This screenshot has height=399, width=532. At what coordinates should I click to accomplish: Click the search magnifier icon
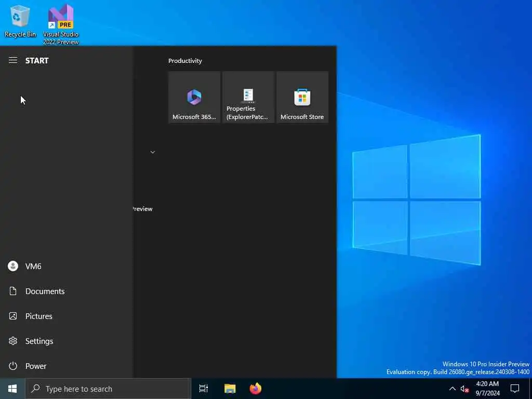click(x=35, y=389)
